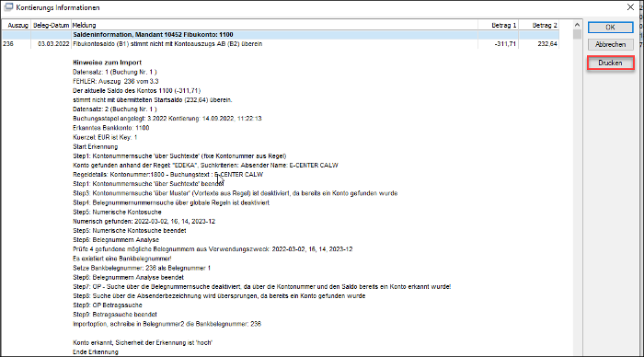Click line Numerisch gefunden: 2022-03-02
The width and height of the screenshot is (644, 357).
tap(144, 221)
